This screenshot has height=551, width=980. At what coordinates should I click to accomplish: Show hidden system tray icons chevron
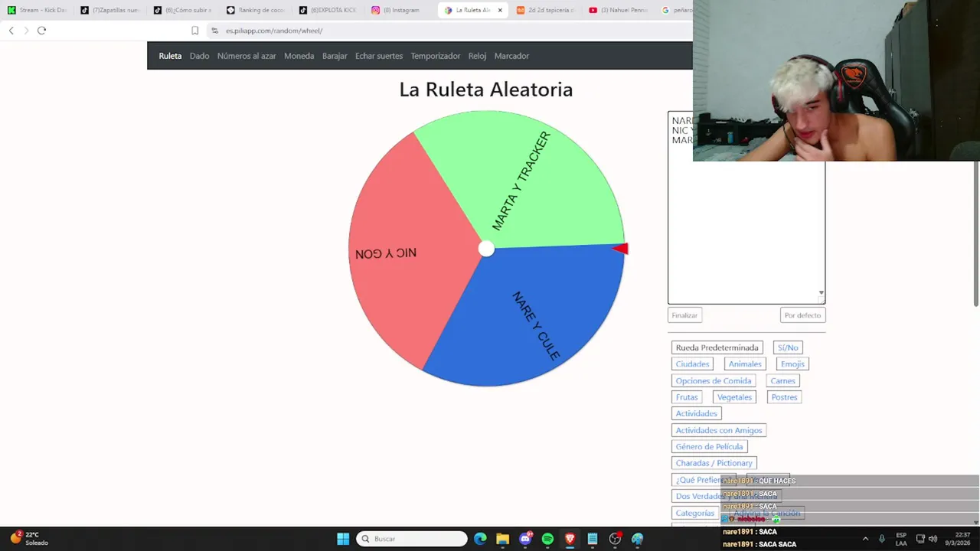(865, 539)
